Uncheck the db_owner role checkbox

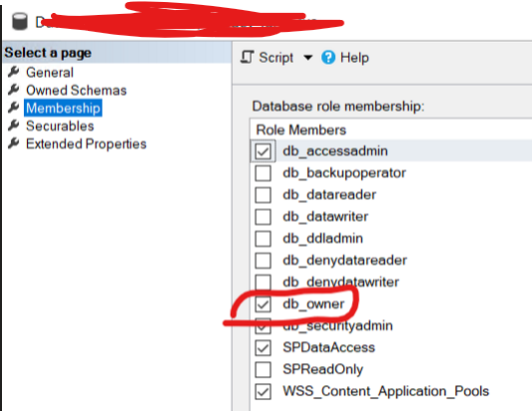[x=263, y=304]
